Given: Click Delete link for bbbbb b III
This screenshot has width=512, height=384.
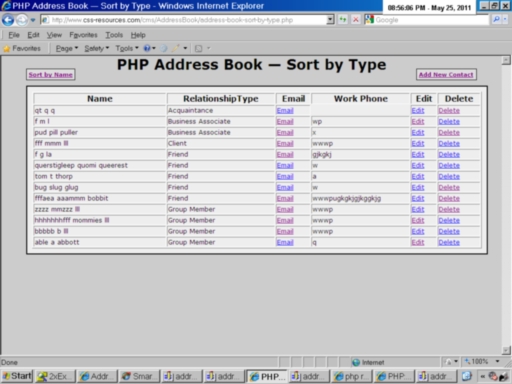Looking at the screenshot, I should [x=449, y=232].
